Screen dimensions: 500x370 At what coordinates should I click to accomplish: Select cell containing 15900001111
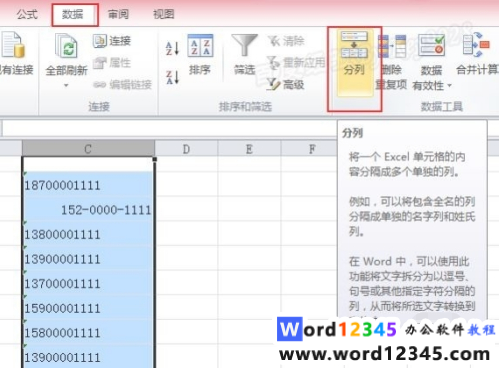tap(88, 307)
